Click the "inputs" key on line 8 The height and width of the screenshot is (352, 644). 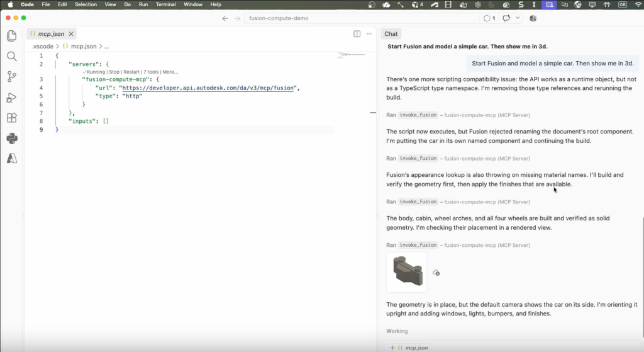click(x=83, y=122)
